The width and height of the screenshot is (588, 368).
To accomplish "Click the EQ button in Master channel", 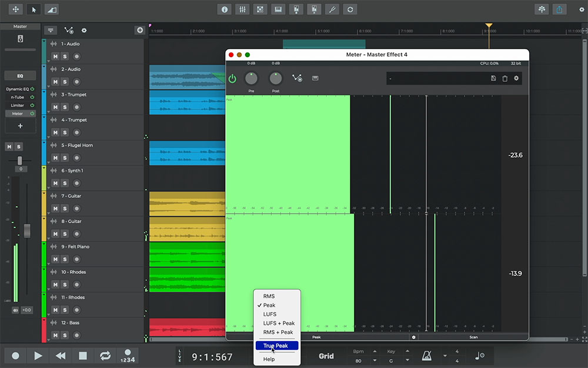I will tap(20, 76).
